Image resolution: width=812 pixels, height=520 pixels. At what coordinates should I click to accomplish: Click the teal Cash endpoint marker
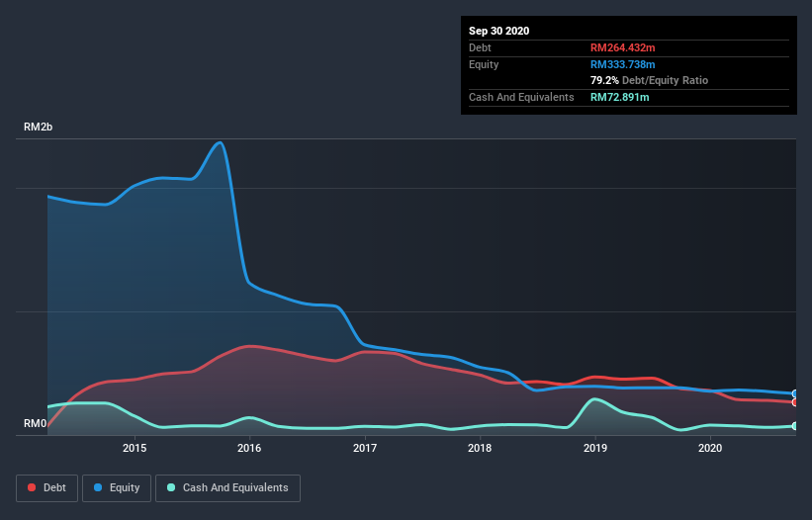tap(795, 426)
